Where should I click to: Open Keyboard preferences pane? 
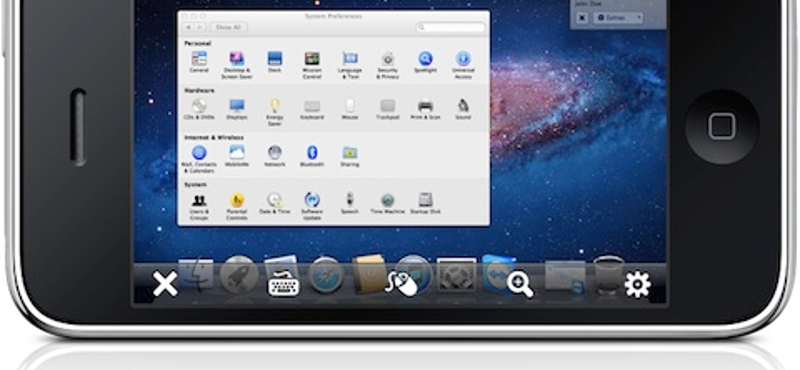coord(312,109)
